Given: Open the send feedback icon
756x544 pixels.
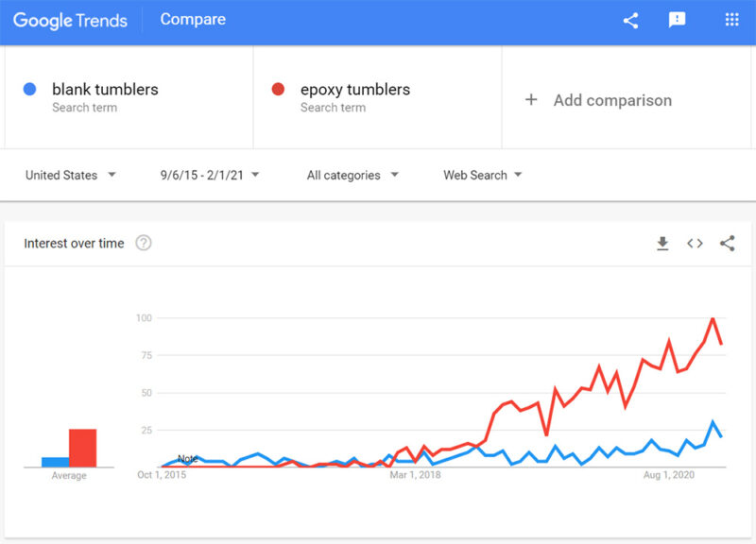Looking at the screenshot, I should (x=678, y=20).
